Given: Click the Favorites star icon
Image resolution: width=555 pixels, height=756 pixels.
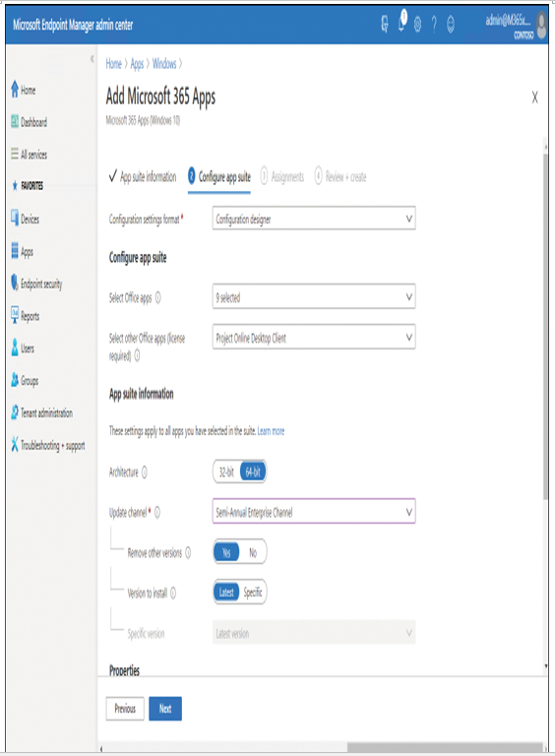Looking at the screenshot, I should click(x=15, y=186).
